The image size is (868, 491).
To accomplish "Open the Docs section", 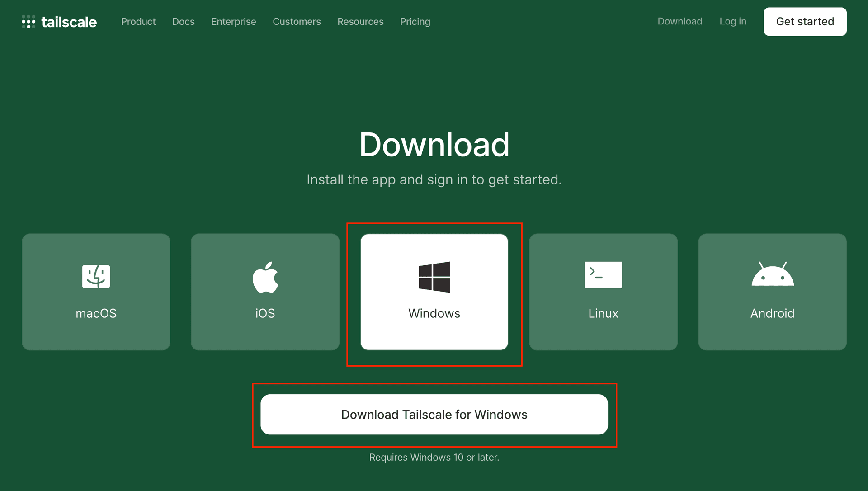I will 183,21.
